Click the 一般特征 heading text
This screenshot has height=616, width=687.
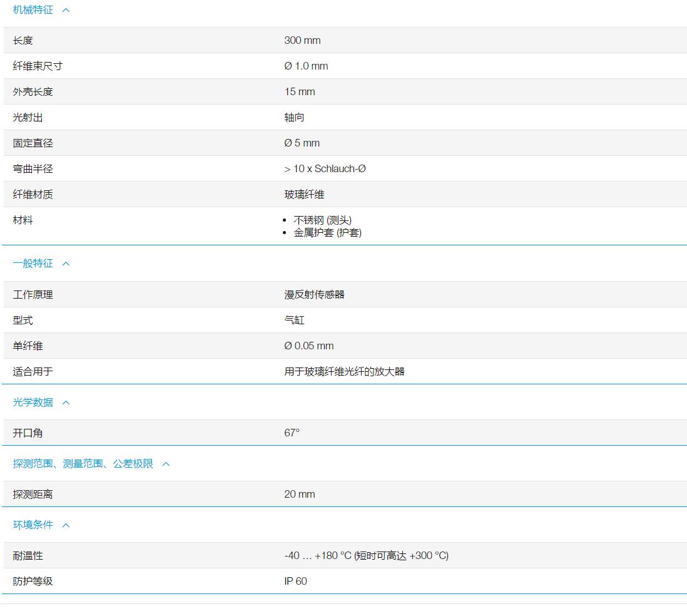[x=33, y=264]
